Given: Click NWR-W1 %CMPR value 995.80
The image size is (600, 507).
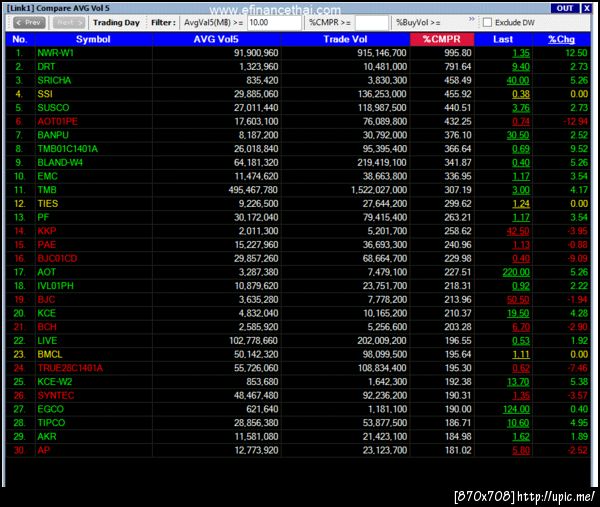Looking at the screenshot, I should coord(458,53).
